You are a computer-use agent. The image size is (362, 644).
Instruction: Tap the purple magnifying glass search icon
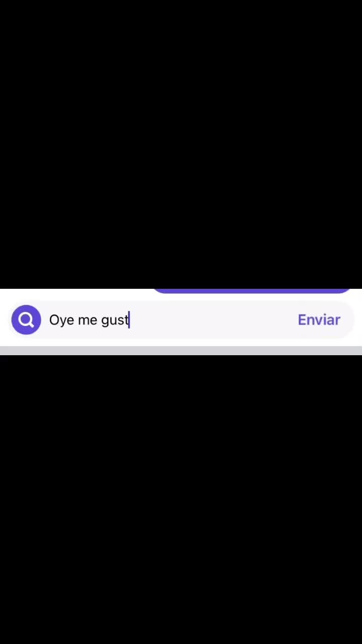tap(26, 319)
